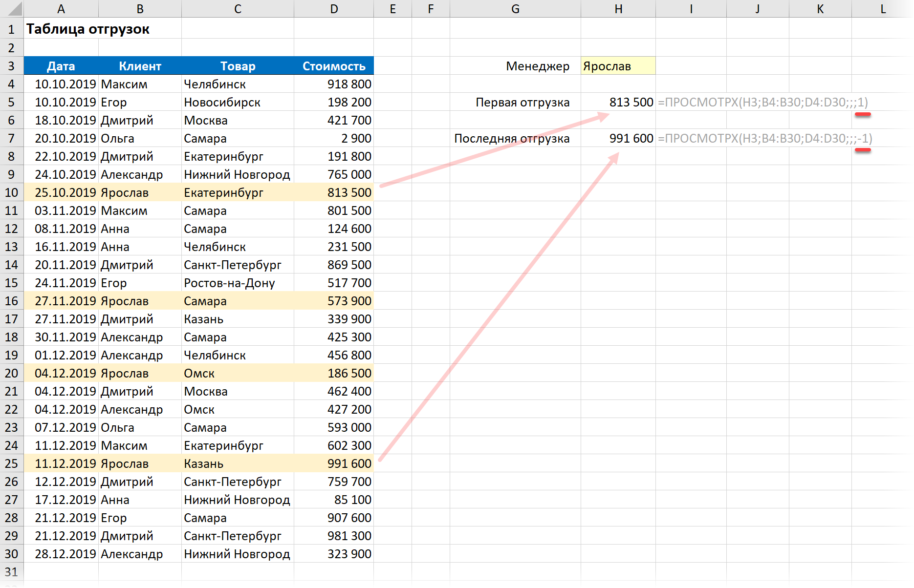Select cell with value 981 300
Screen dimensions: 914x588
(x=334, y=536)
